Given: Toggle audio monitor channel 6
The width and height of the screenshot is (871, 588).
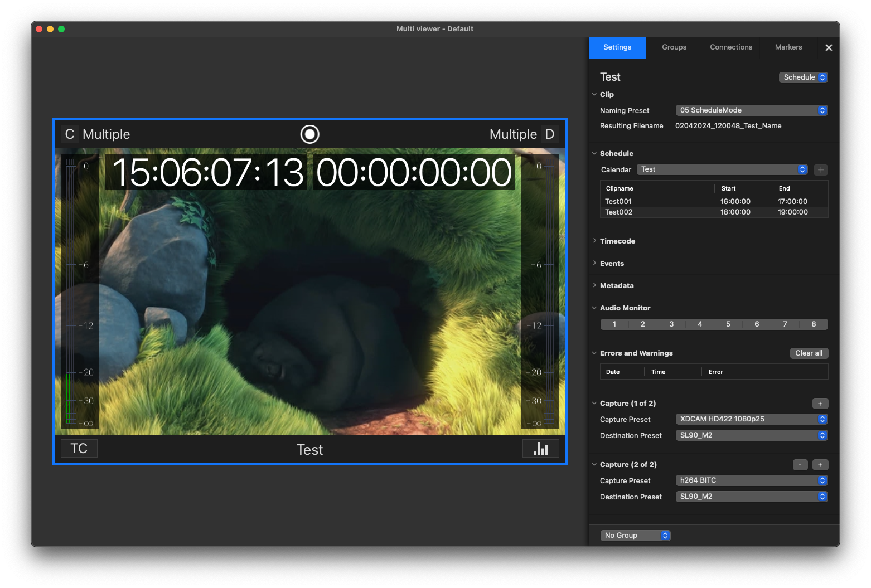Looking at the screenshot, I should tap(757, 324).
